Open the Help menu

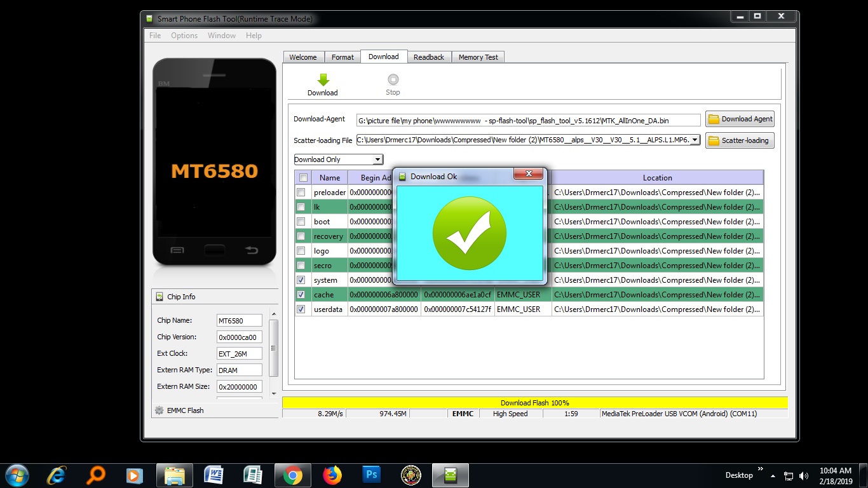pos(254,36)
